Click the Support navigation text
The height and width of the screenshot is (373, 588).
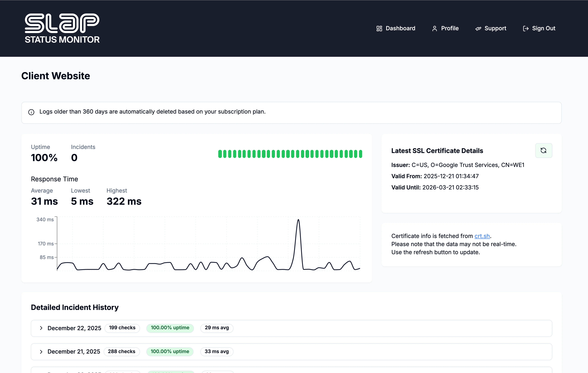pyautogui.click(x=495, y=28)
